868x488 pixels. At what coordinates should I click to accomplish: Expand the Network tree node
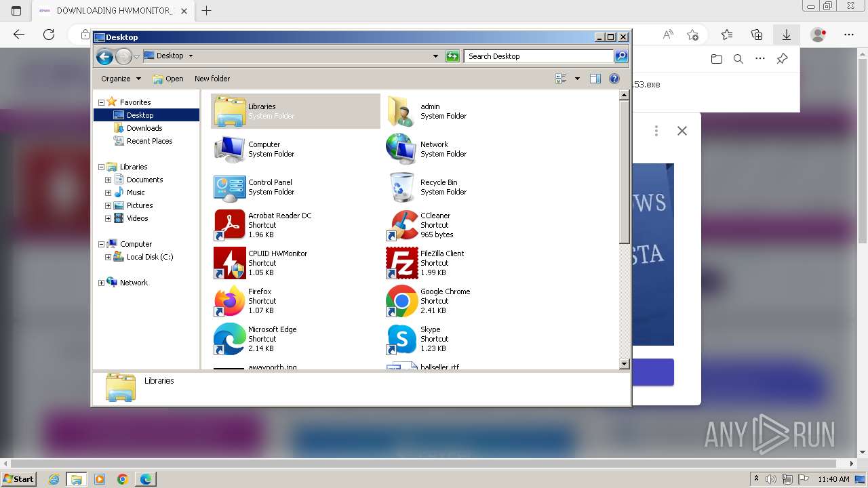tap(102, 283)
